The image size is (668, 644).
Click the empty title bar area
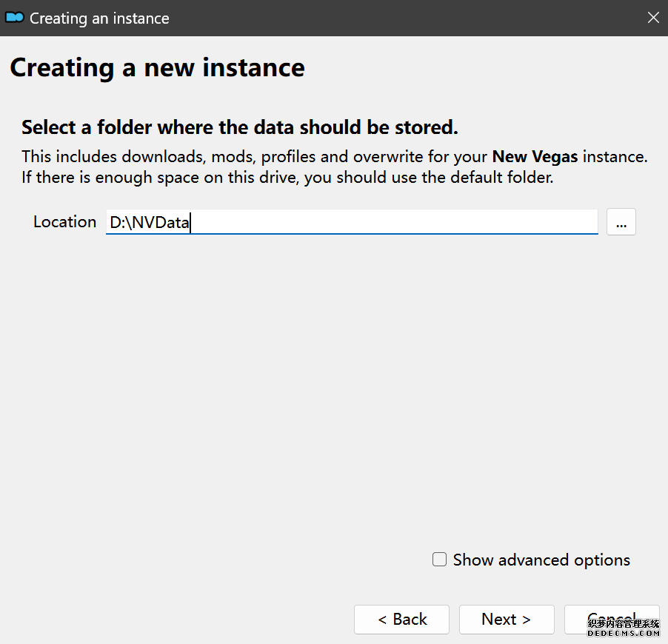click(407, 18)
